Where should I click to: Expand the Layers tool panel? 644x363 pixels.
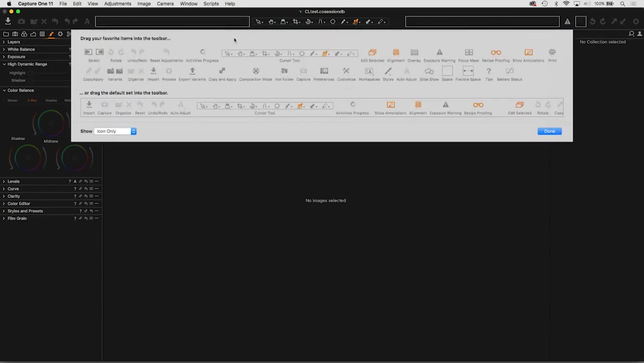click(x=4, y=42)
